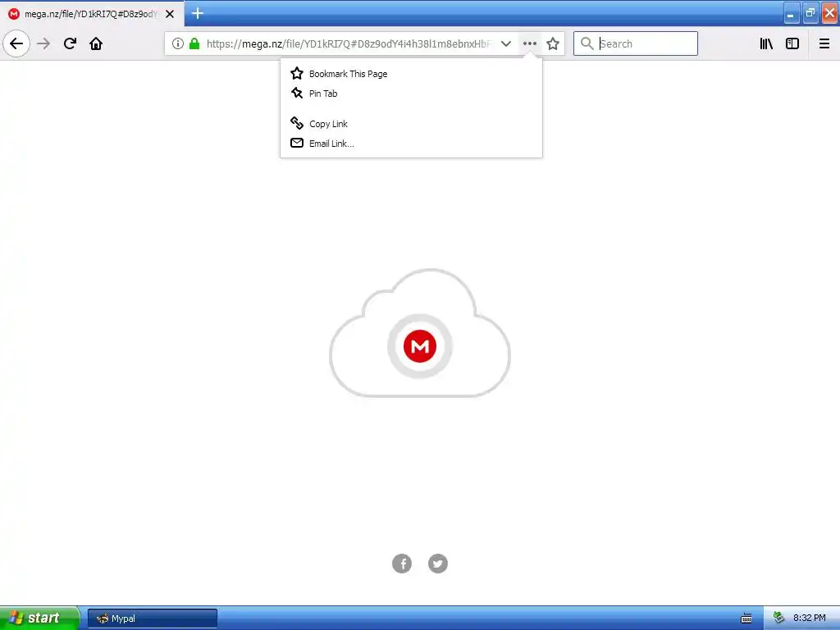This screenshot has height=630, width=840.
Task: Select Pin Tab from the menu
Action: [412, 94]
